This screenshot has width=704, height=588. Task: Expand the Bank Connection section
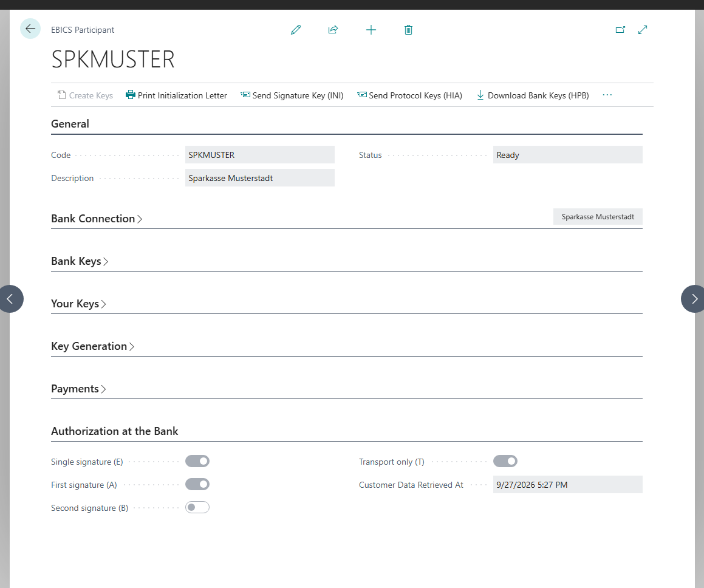coord(97,219)
